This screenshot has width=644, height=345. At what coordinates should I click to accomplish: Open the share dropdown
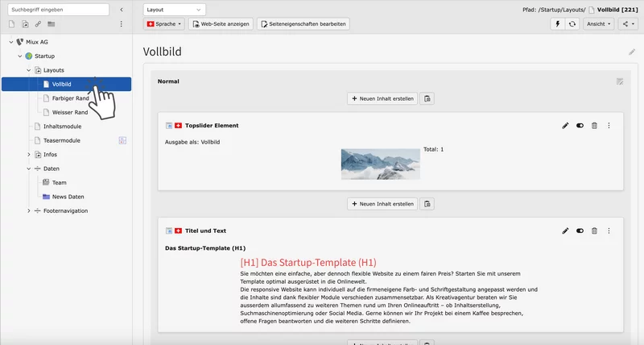629,24
